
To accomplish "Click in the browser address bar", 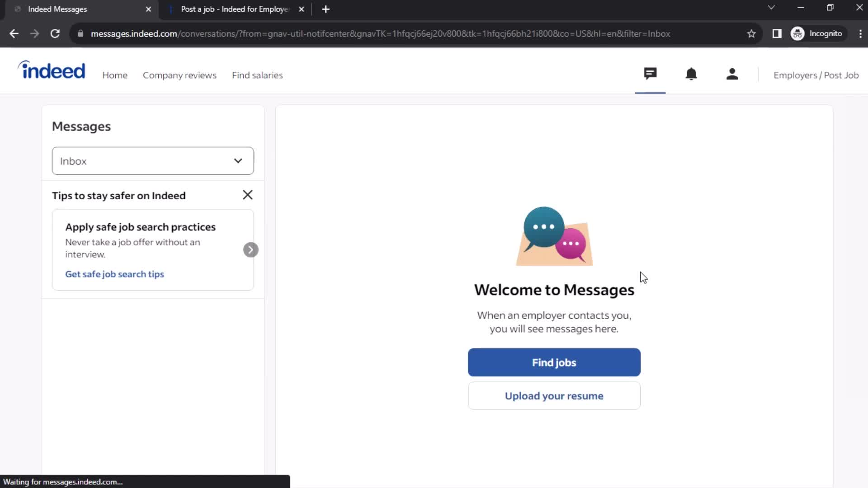I will point(381,33).
